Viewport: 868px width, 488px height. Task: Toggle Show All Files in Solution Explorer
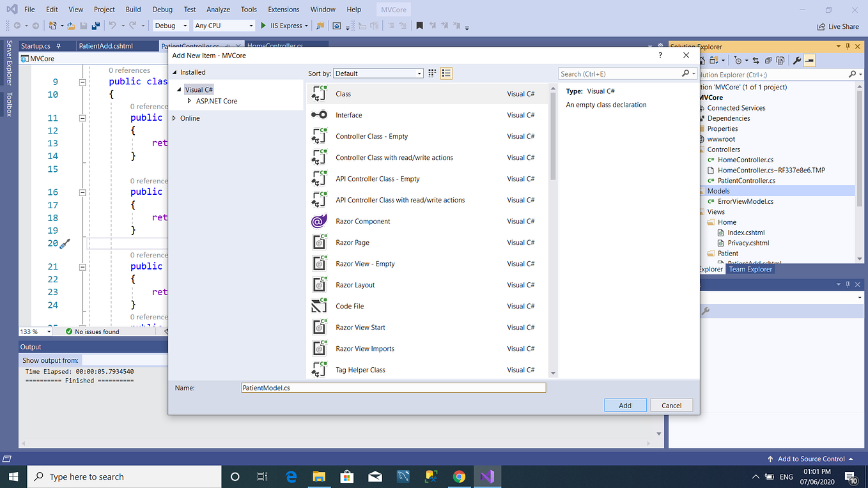(x=781, y=60)
